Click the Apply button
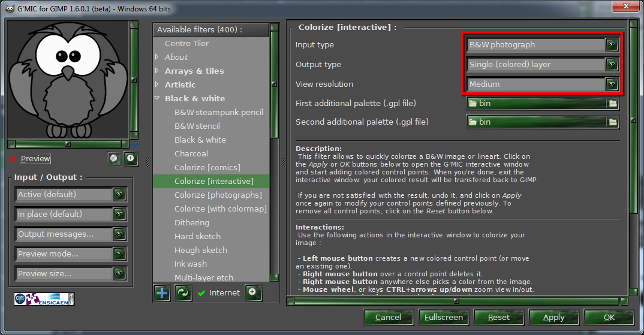 click(553, 318)
